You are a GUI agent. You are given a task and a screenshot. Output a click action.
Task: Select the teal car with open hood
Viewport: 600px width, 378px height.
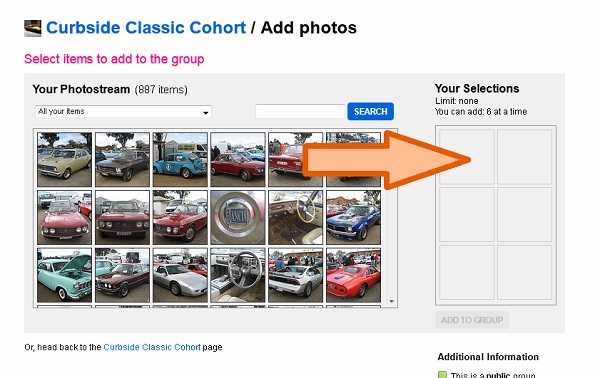coord(65,275)
